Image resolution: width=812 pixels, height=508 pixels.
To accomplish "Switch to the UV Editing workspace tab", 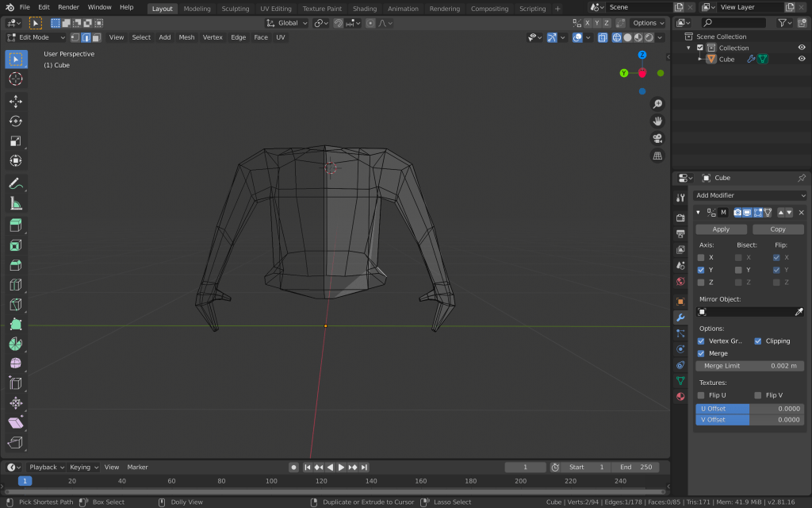I will 275,9.
